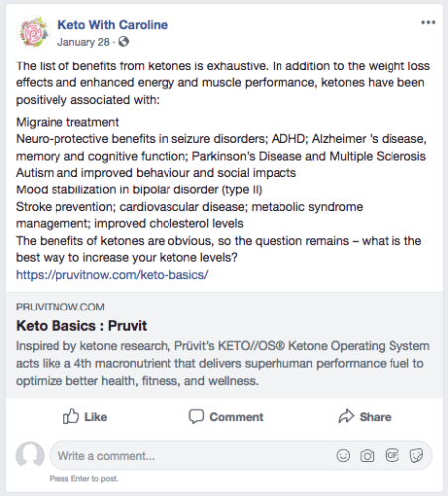Image resolution: width=448 pixels, height=496 pixels.
Task: Click the Keto With Caroline profile picture
Action: point(33,33)
